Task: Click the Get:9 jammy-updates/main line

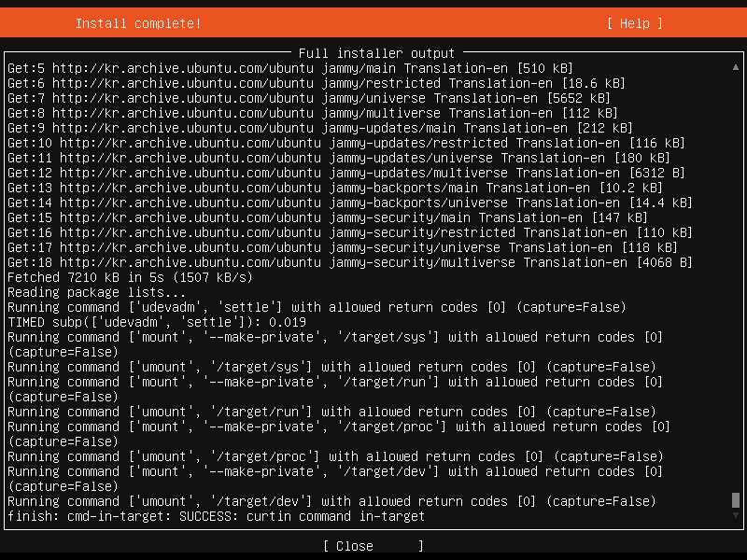Action: coord(320,128)
